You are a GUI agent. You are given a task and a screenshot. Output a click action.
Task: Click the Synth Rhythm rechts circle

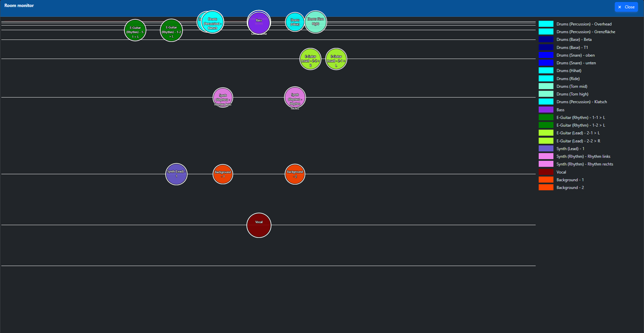pos(295,97)
